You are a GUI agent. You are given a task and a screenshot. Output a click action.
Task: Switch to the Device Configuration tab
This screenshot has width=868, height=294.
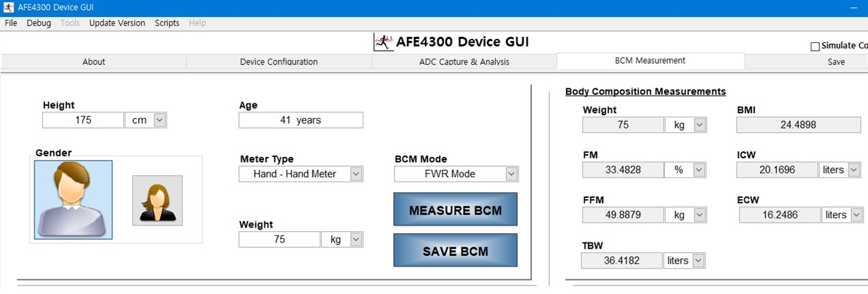point(279,61)
